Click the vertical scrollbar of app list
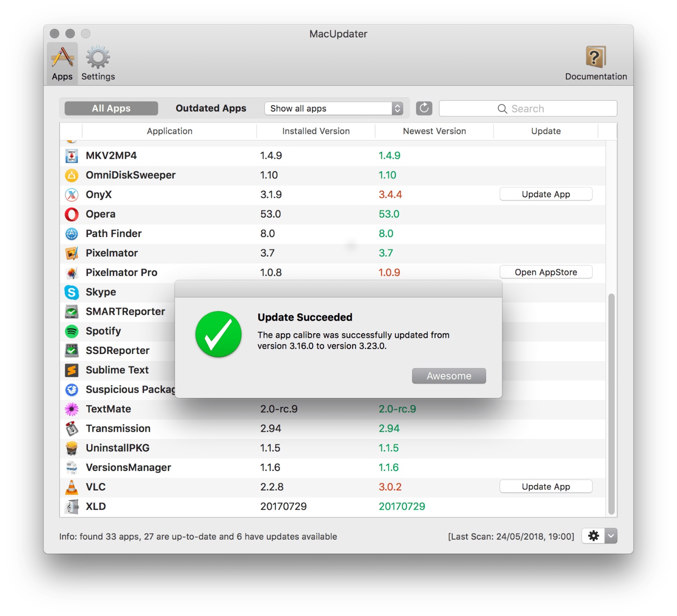The height and width of the screenshot is (616, 677). [x=611, y=403]
